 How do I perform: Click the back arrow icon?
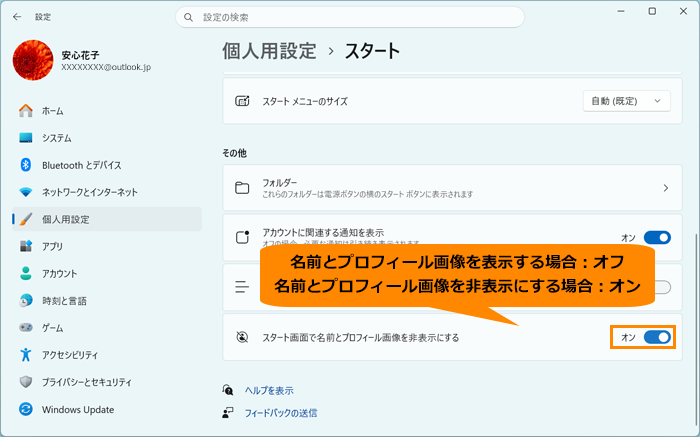click(17, 17)
